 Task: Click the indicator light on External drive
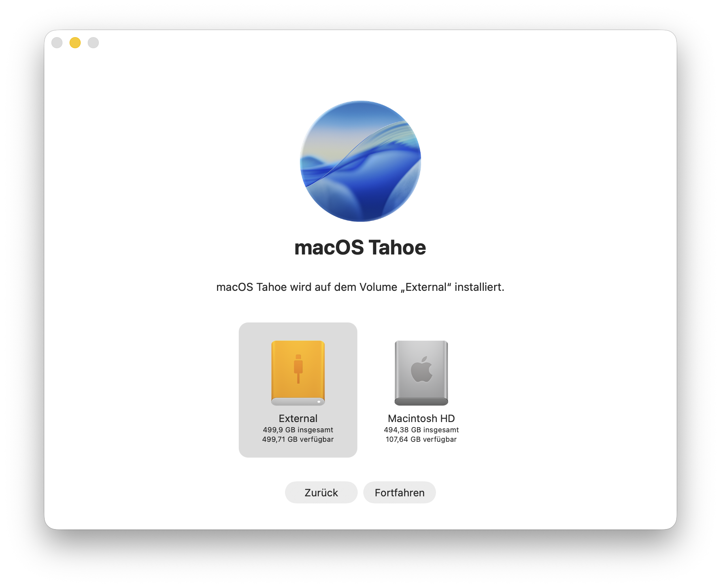click(x=319, y=402)
